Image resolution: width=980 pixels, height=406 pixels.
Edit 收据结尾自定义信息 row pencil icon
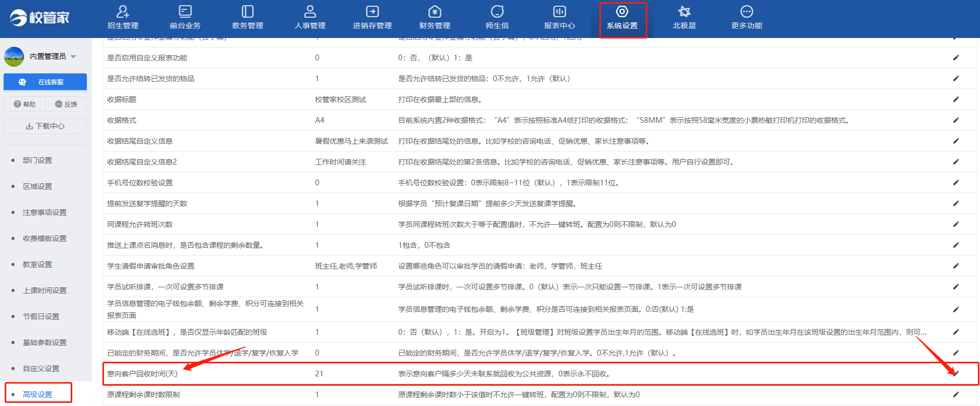click(956, 141)
